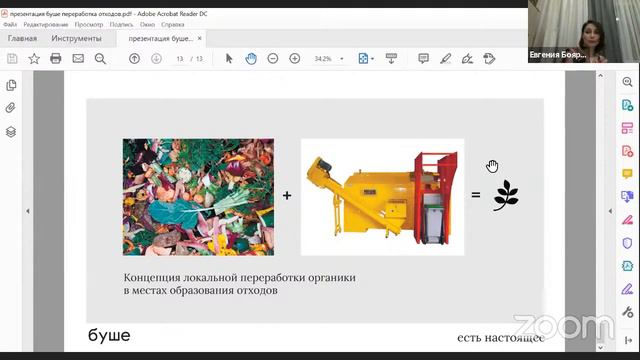
Task: Open Окно menu
Action: tap(147, 24)
